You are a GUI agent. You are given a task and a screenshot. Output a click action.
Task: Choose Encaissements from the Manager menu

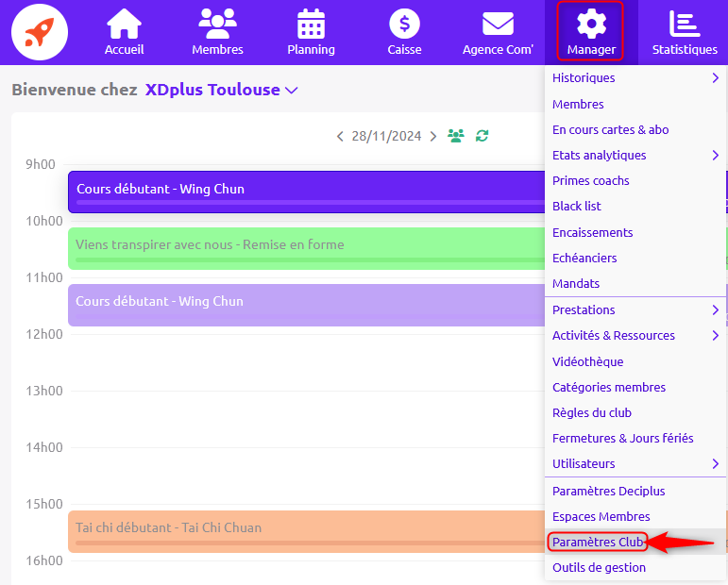pos(592,232)
